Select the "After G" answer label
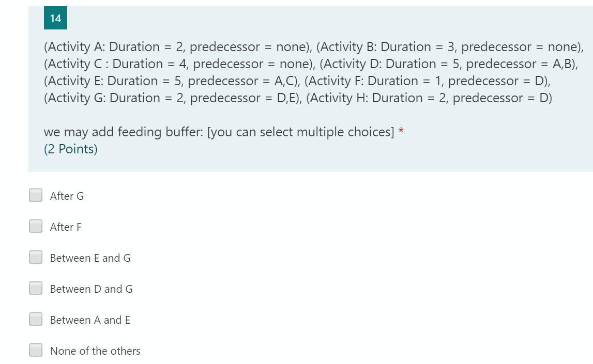Screen dimensions: 593x364 click(x=67, y=196)
